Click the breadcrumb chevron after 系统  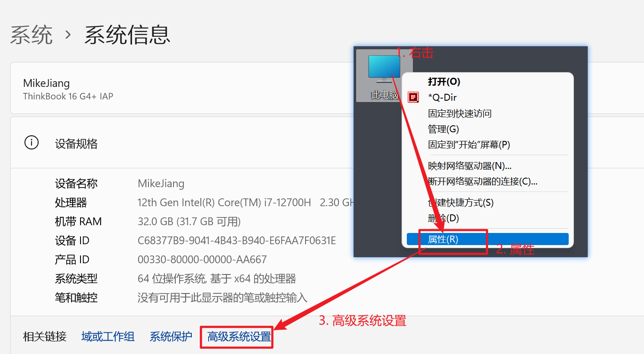68,35
